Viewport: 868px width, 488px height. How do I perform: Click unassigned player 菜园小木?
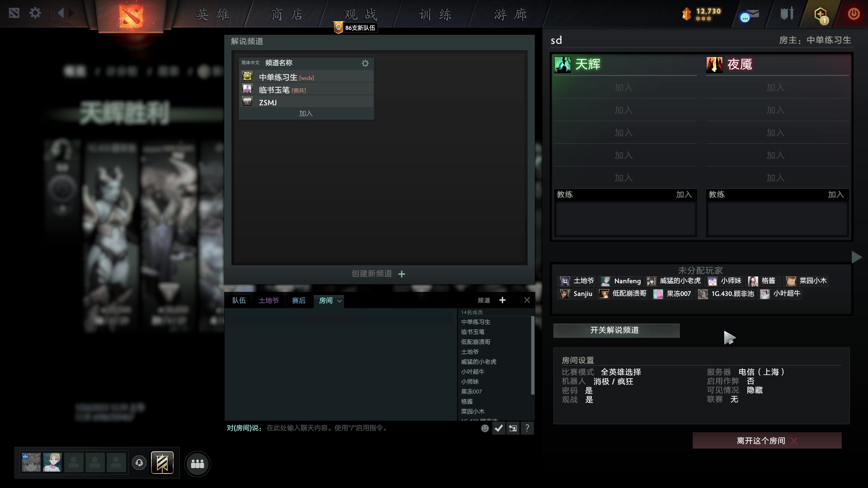pyautogui.click(x=807, y=281)
